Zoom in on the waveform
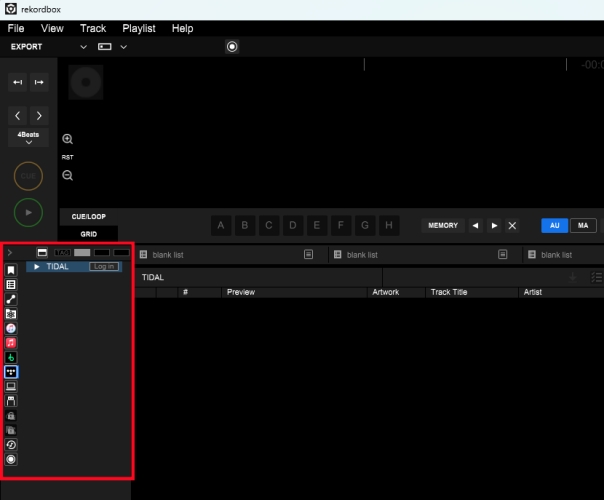Screen dimensions: 604x500 pyautogui.click(x=67, y=139)
